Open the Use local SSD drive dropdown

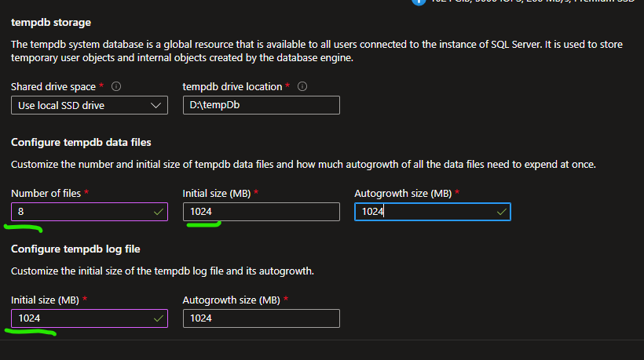(x=90, y=105)
